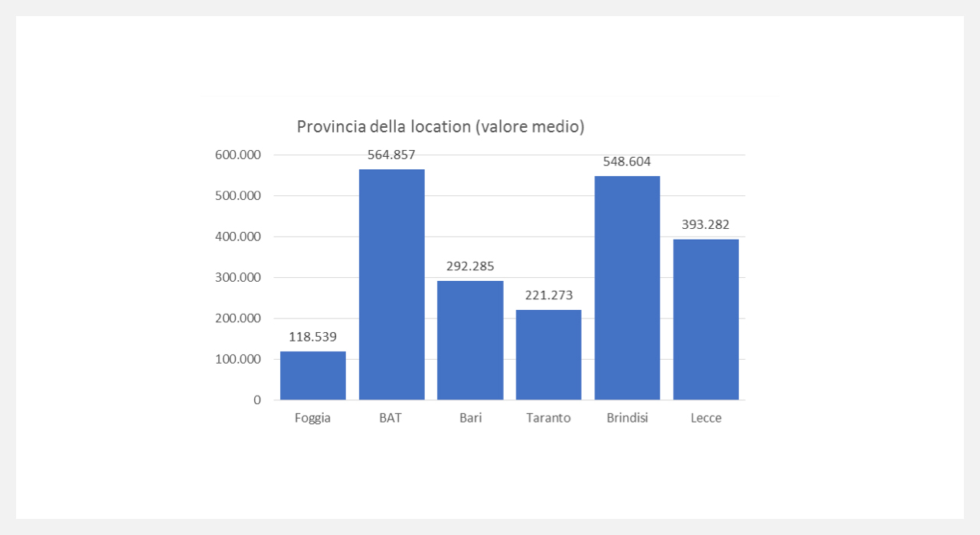Click the BAT axis label

[390, 419]
